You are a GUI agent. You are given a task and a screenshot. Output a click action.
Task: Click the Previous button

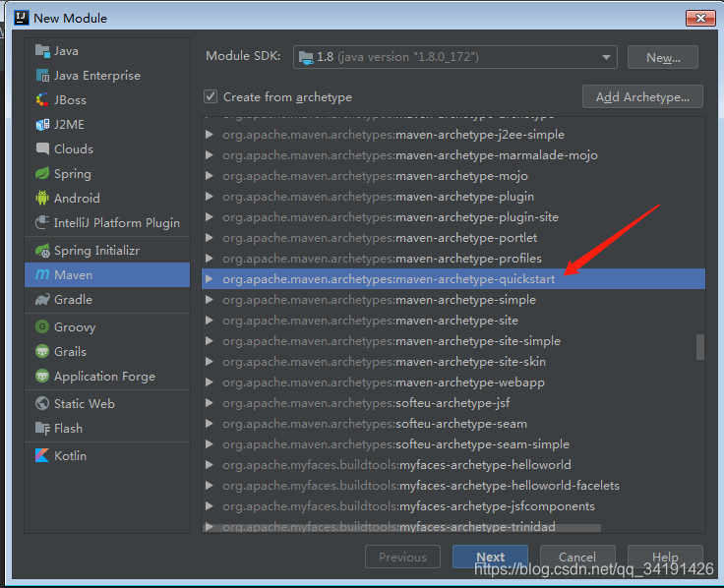(x=402, y=557)
